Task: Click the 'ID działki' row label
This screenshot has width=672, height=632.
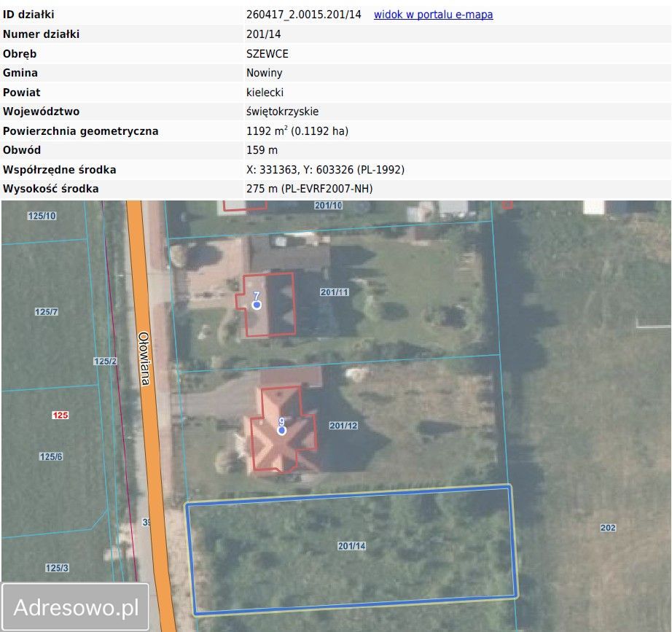Action: [28, 15]
